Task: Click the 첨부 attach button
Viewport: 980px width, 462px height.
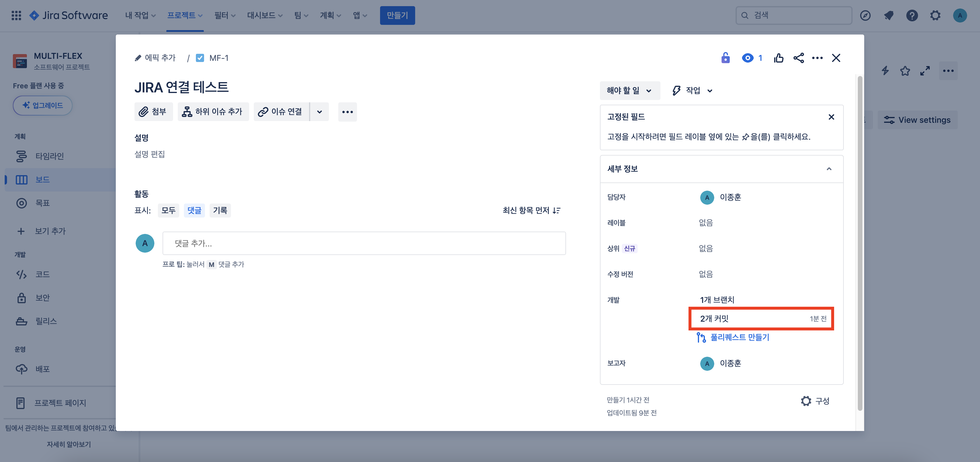Action: [153, 112]
